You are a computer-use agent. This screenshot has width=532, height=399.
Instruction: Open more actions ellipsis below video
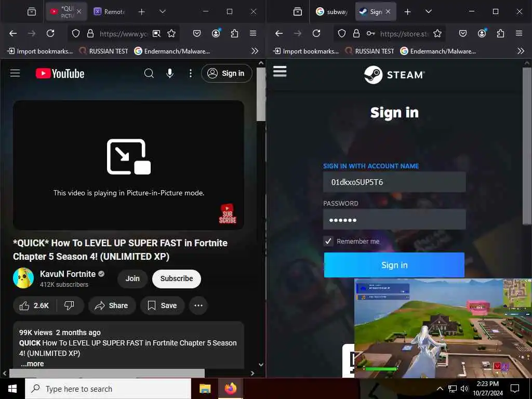click(x=198, y=305)
